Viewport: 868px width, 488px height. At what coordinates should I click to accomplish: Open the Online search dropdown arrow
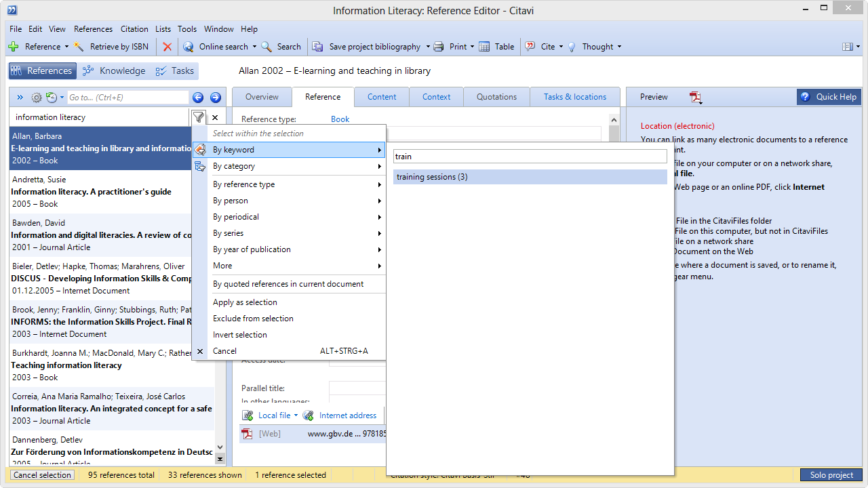(x=254, y=47)
